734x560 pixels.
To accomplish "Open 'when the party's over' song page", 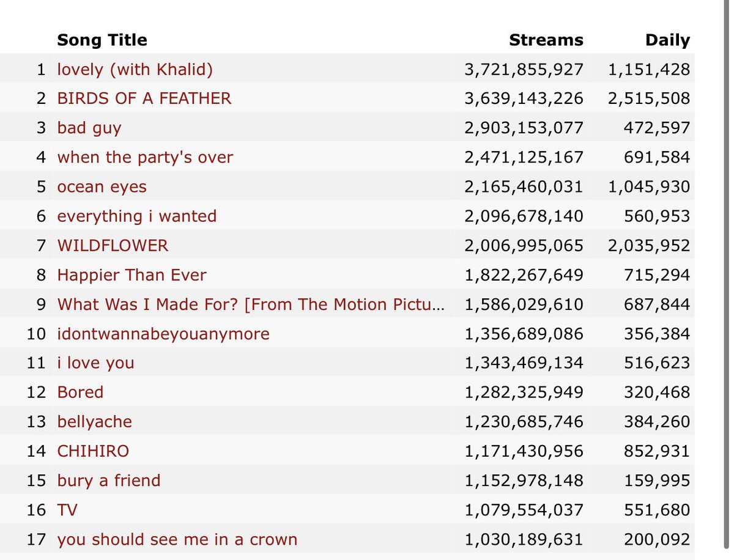I will click(x=145, y=157).
